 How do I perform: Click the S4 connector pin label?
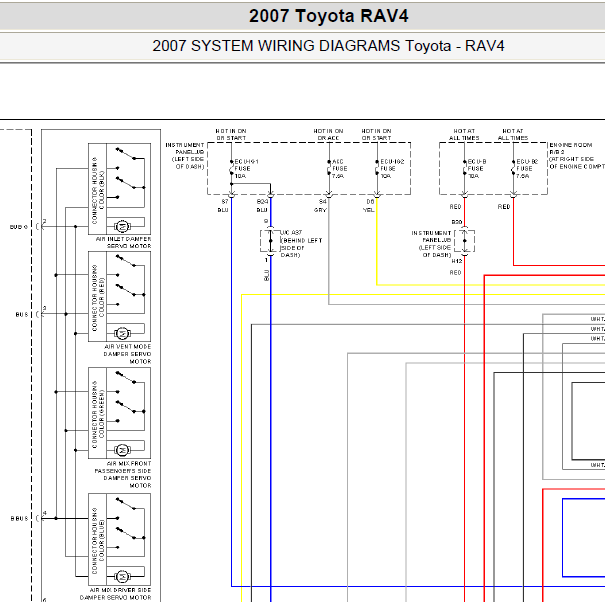[x=323, y=201]
